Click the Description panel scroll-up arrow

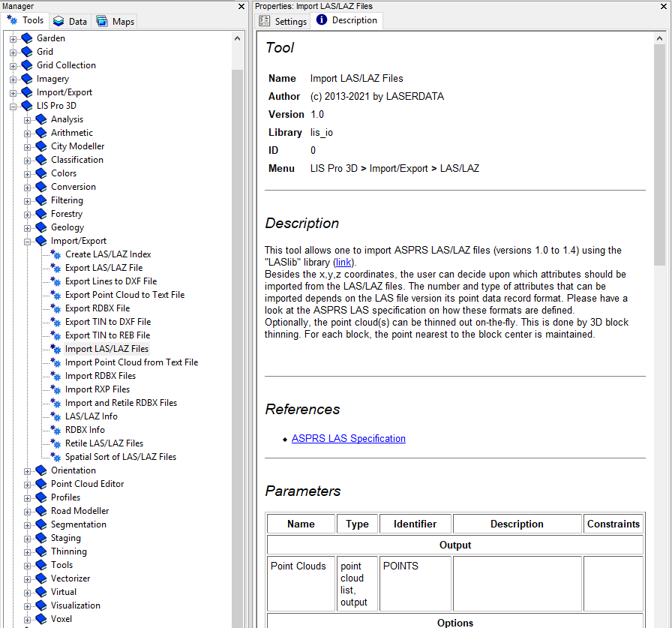tap(659, 38)
